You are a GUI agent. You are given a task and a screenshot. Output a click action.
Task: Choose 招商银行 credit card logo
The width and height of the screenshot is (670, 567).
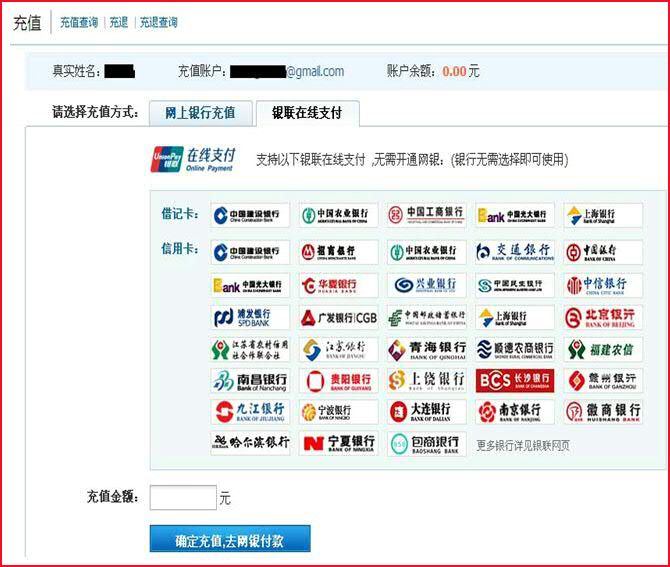click(338, 252)
